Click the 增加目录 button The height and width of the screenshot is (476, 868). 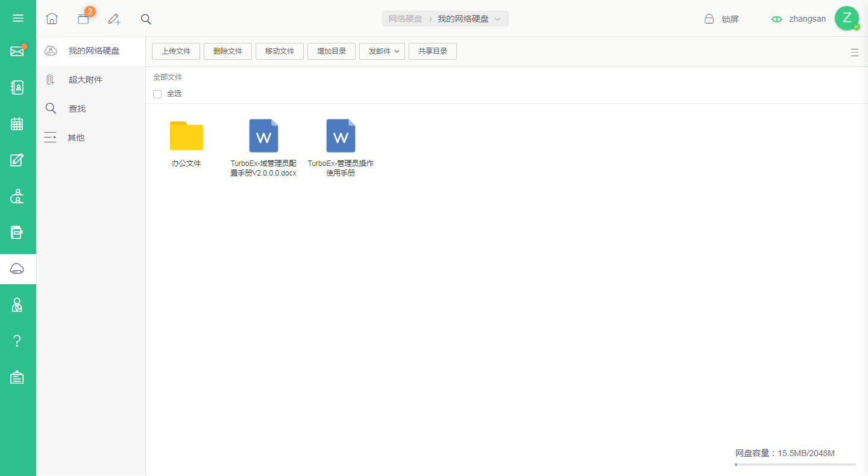(332, 51)
